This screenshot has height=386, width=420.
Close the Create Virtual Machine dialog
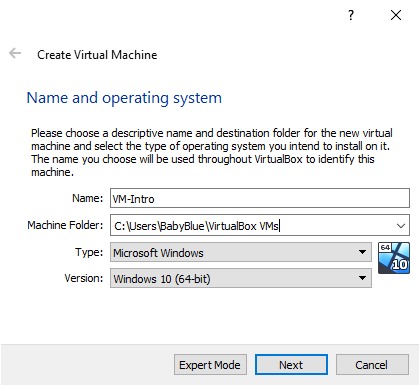pyautogui.click(x=396, y=15)
